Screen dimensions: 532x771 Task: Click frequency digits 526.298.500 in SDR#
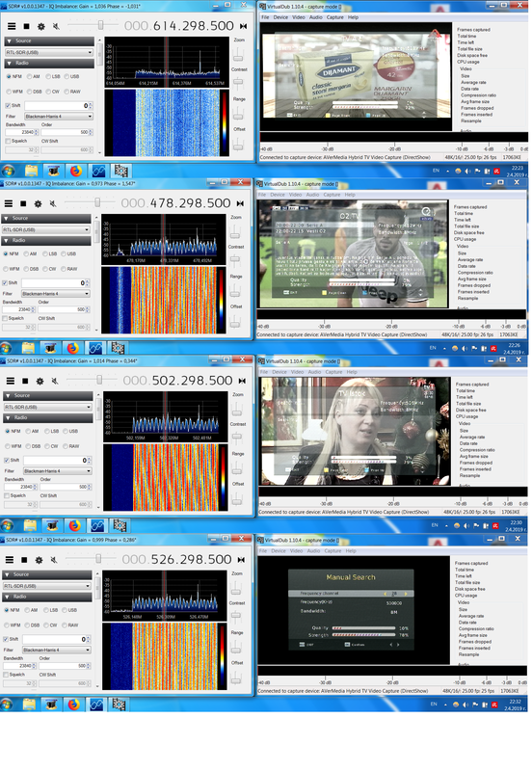click(x=191, y=560)
